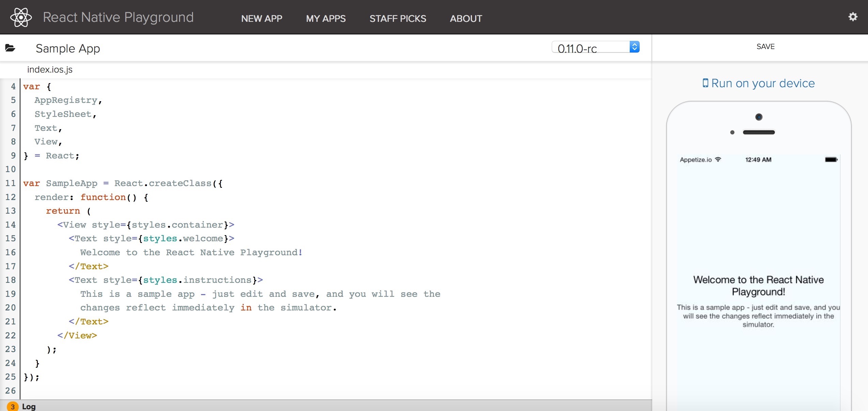Select the index.ios.js file tab
The image size is (868, 411).
[50, 70]
